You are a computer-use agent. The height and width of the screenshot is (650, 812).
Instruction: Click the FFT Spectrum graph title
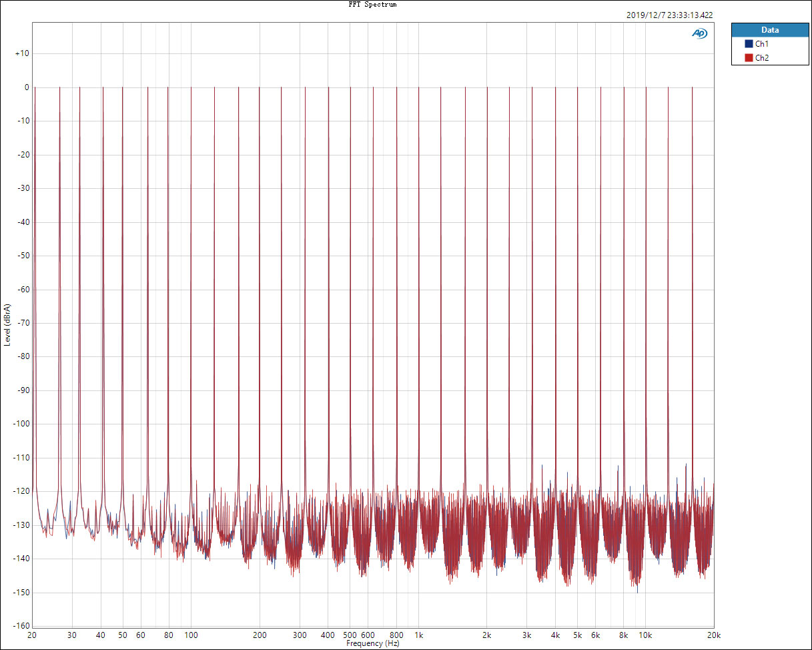click(x=372, y=5)
